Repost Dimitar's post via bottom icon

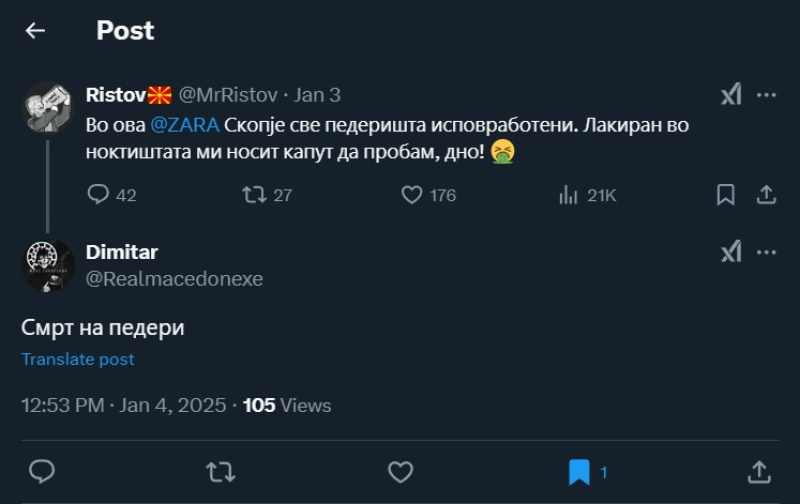click(x=220, y=470)
